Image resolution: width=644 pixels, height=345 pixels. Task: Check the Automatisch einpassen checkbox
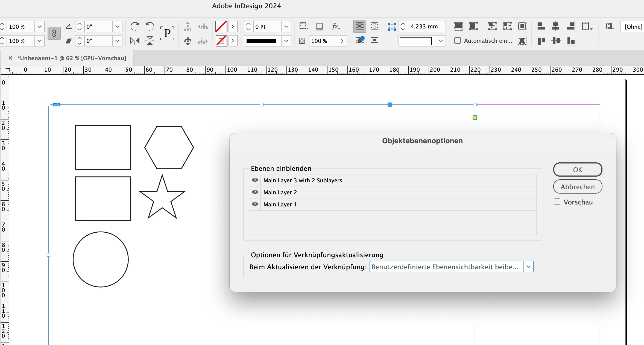tap(458, 41)
